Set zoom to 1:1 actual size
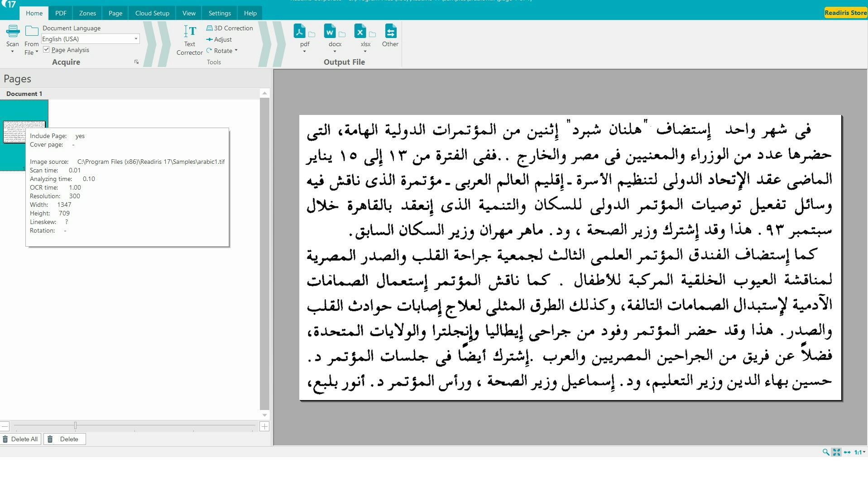868x477 pixels. click(858, 452)
